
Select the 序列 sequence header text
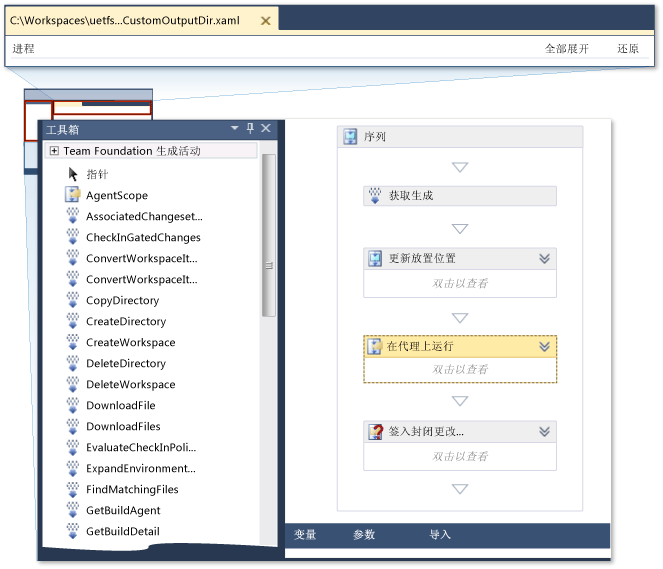375,137
